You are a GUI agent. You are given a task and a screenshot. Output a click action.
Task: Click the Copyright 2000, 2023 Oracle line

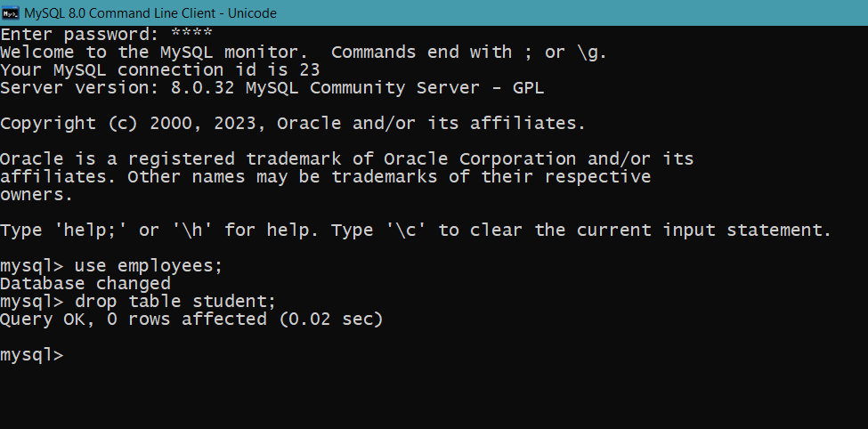293,124
